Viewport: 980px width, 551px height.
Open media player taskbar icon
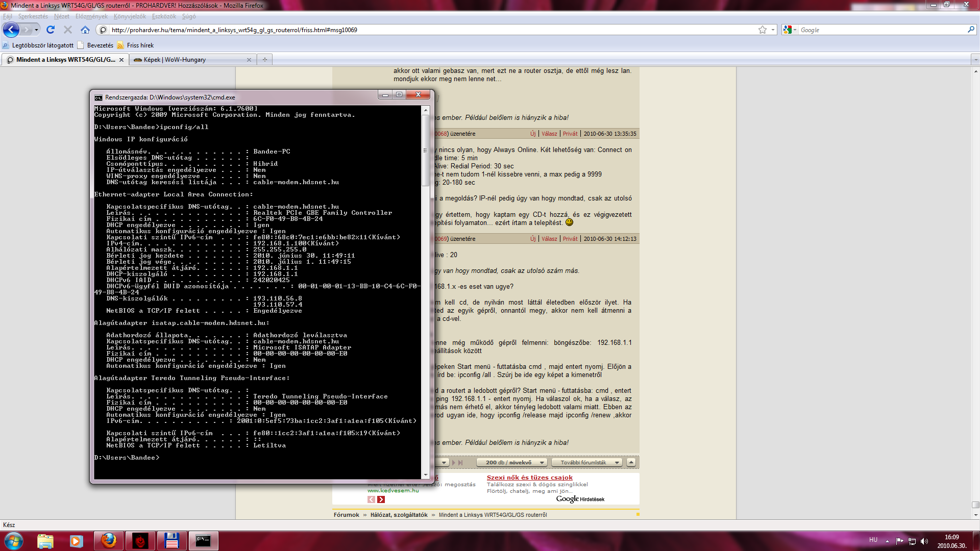77,541
